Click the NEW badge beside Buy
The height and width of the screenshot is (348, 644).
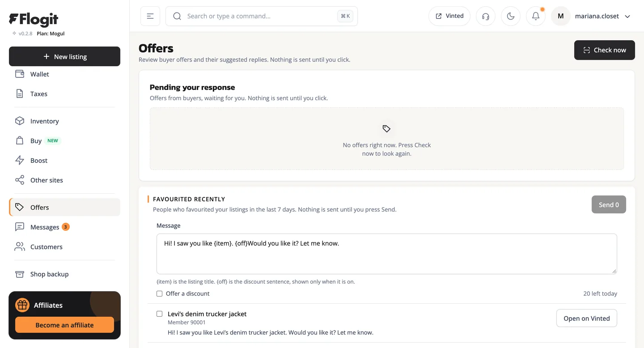[x=53, y=140]
